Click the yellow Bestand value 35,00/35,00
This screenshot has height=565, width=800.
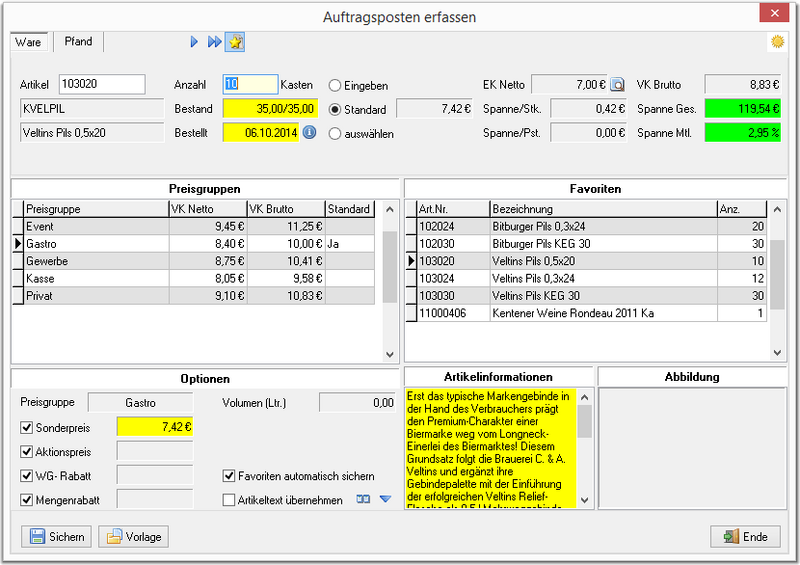270,109
